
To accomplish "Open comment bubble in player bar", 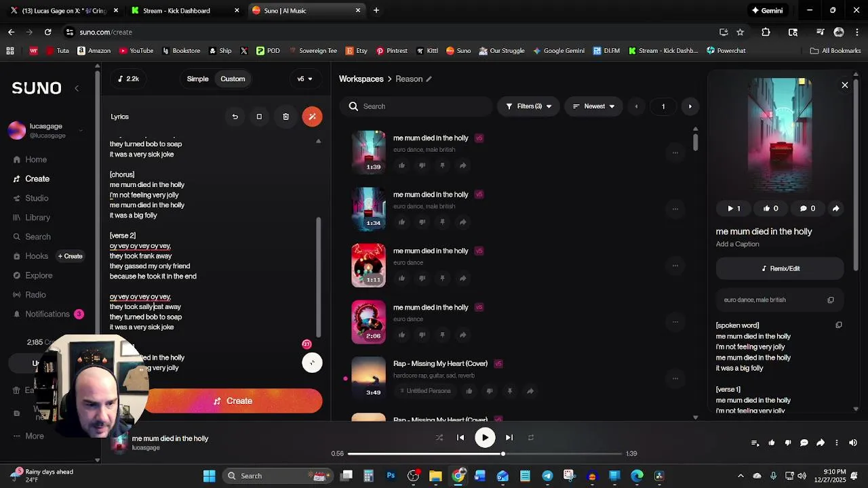I will [x=804, y=443].
